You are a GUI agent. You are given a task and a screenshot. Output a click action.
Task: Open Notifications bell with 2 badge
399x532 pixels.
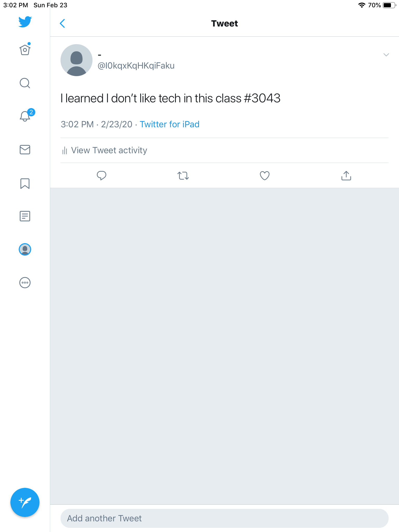25,116
